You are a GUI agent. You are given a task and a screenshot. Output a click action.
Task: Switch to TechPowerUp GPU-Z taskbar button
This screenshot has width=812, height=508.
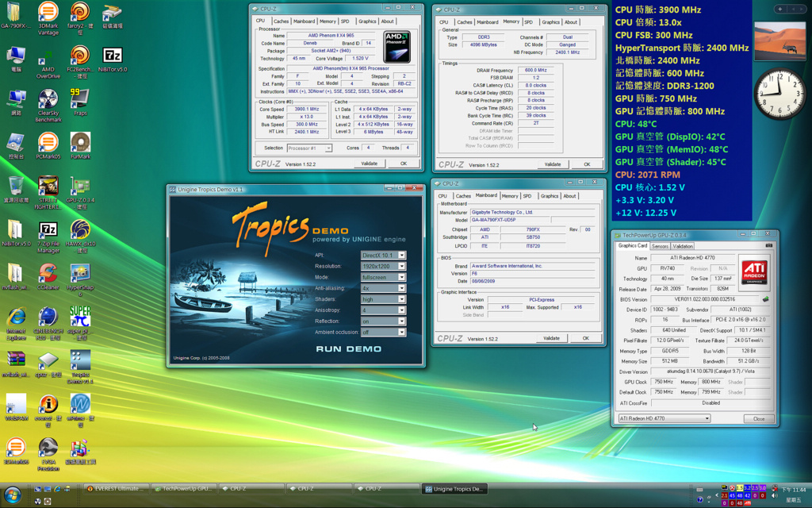point(183,488)
